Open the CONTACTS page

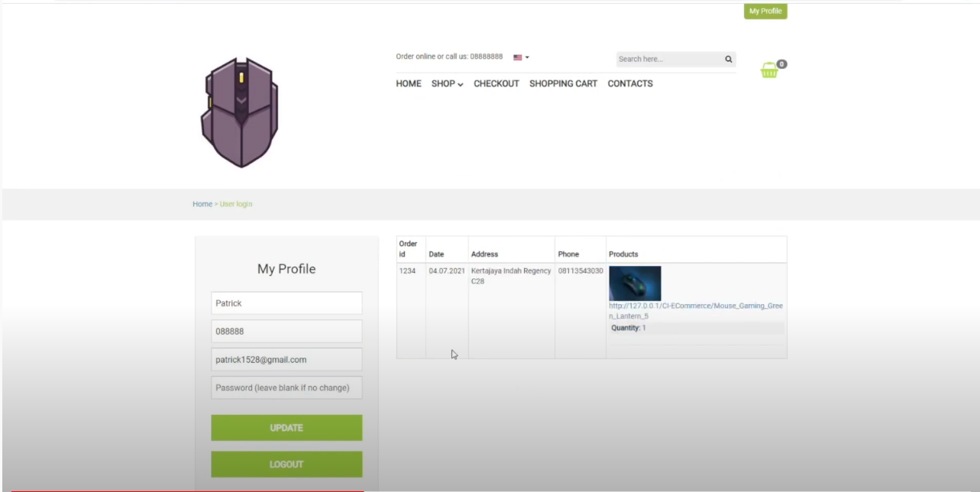(x=630, y=84)
